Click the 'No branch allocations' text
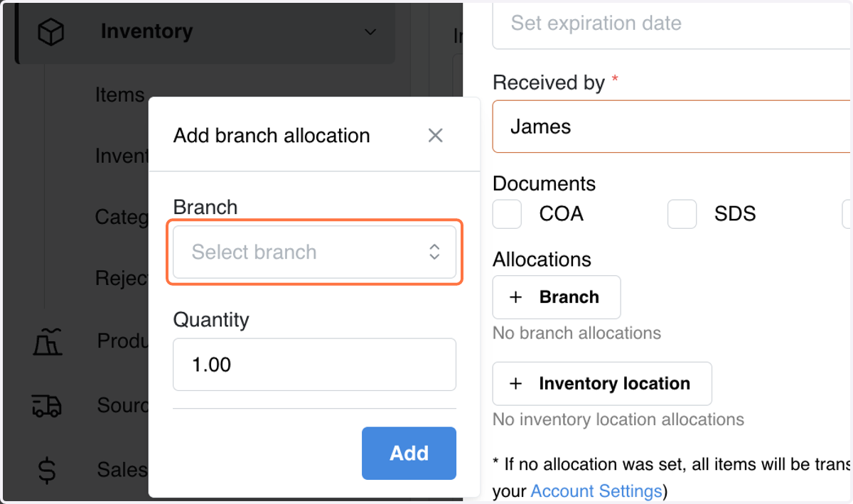Screen dimensions: 853x504 coord(576,333)
